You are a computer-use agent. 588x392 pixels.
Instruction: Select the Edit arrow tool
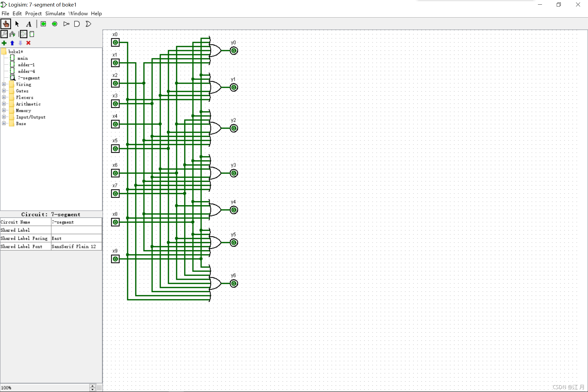(17, 24)
